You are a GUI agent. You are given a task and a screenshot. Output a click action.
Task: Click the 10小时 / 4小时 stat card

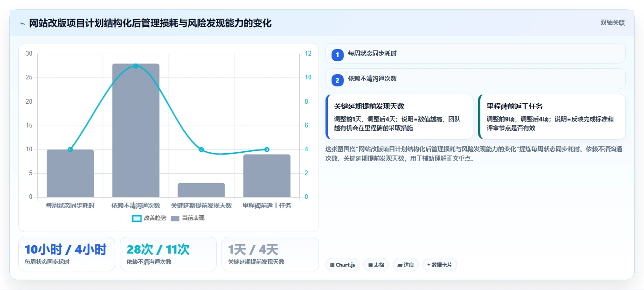67,254
